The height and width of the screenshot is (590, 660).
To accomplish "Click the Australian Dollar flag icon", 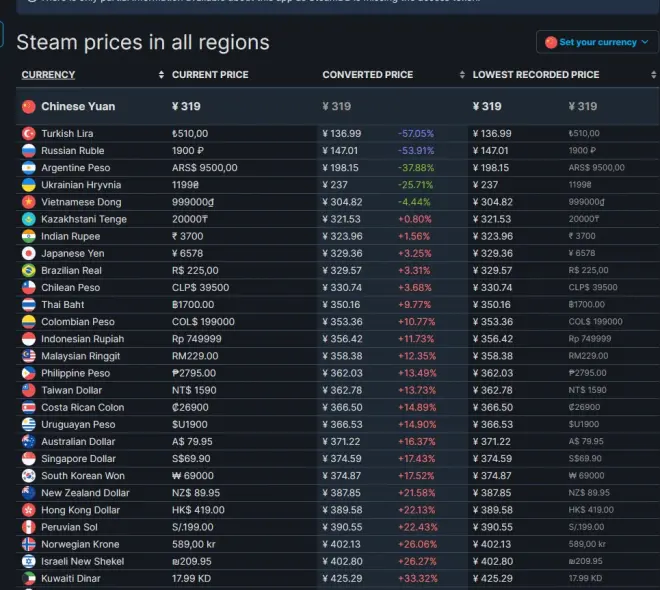I will coord(29,442).
